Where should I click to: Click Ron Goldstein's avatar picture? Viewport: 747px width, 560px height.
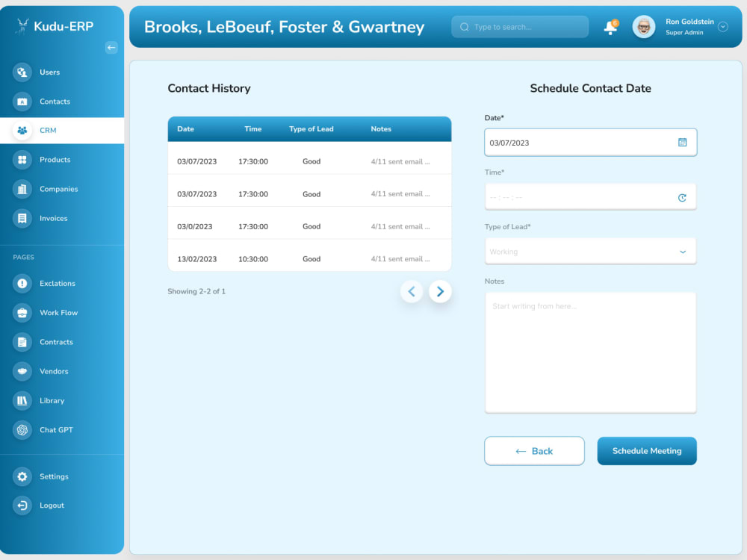tap(644, 27)
